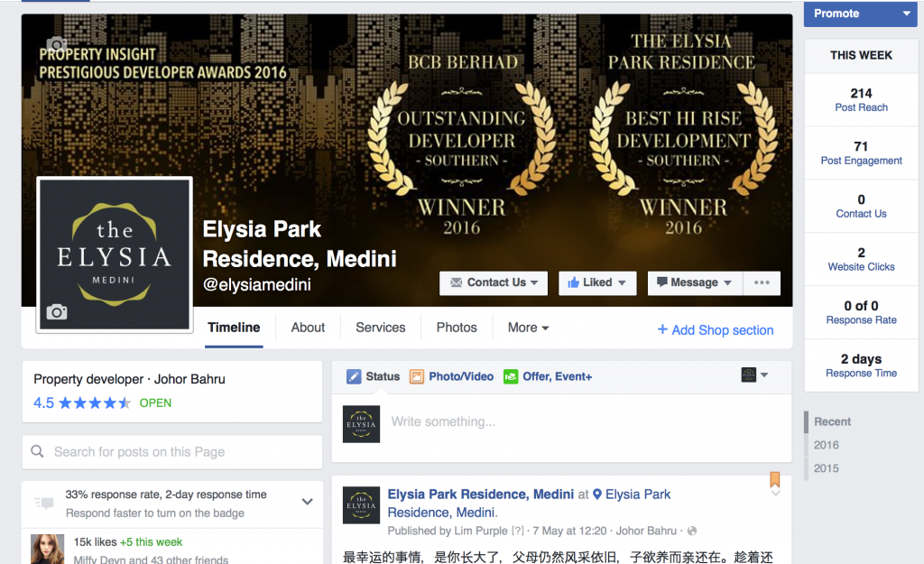Screen dimensions: 924x564
Task: Open the Message dropdown button
Action: (x=695, y=282)
